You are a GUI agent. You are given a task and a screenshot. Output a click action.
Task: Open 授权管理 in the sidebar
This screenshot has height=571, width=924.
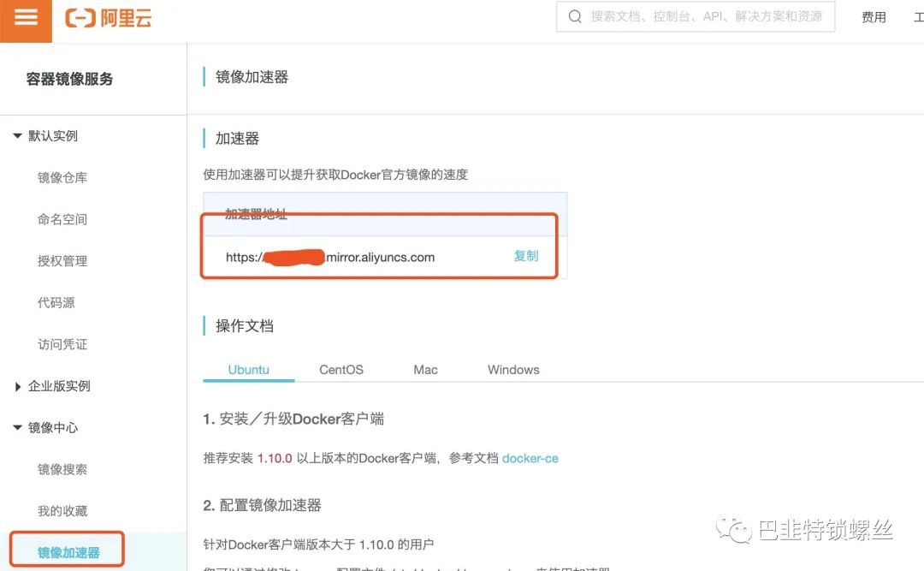click(x=62, y=261)
